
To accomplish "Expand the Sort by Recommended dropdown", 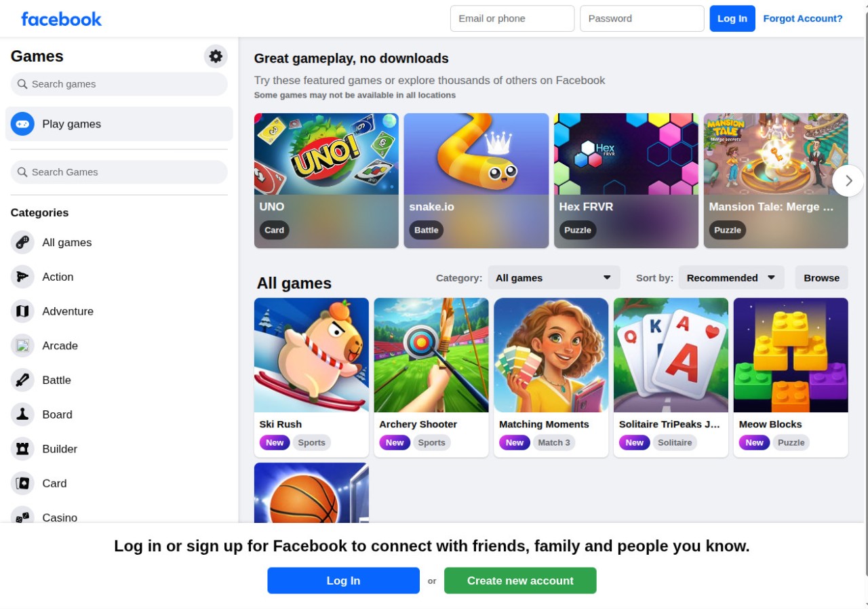I will click(732, 277).
